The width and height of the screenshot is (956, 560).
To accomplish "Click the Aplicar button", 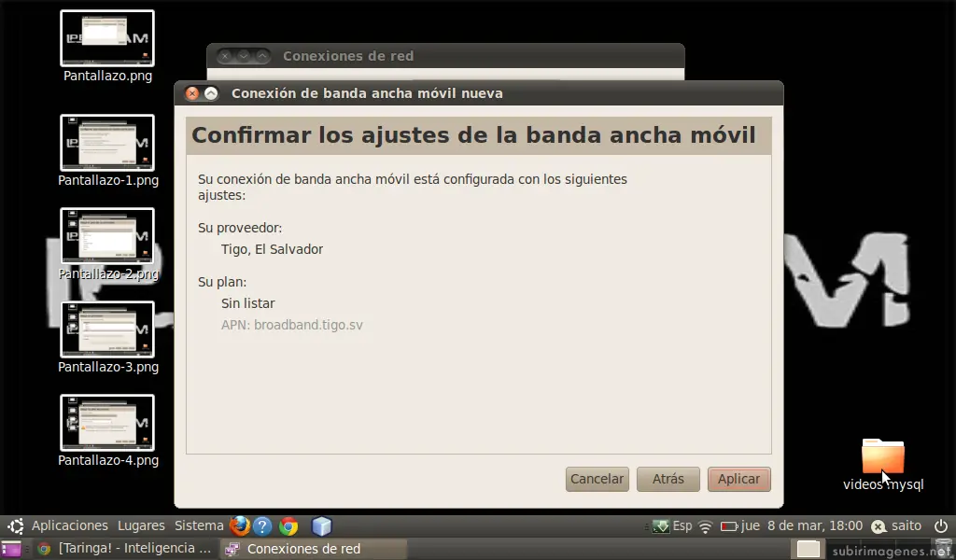I will click(x=739, y=479).
